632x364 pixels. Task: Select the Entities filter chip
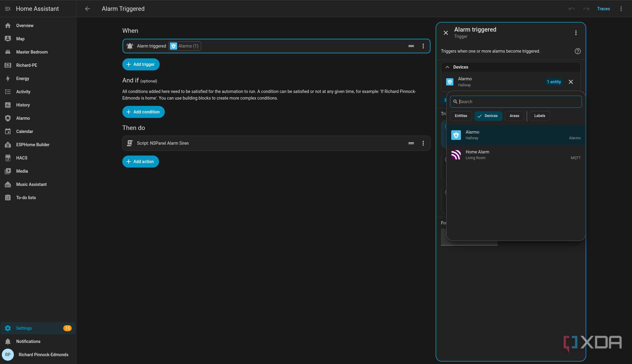tap(461, 116)
